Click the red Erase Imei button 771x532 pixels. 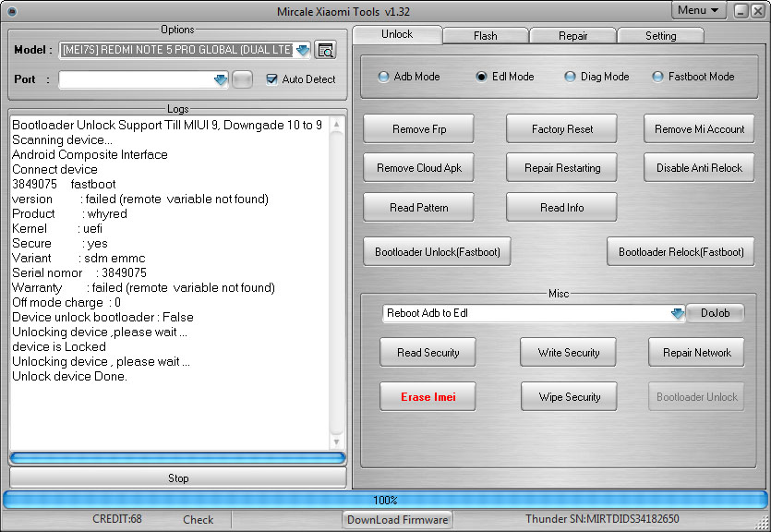[x=428, y=396]
